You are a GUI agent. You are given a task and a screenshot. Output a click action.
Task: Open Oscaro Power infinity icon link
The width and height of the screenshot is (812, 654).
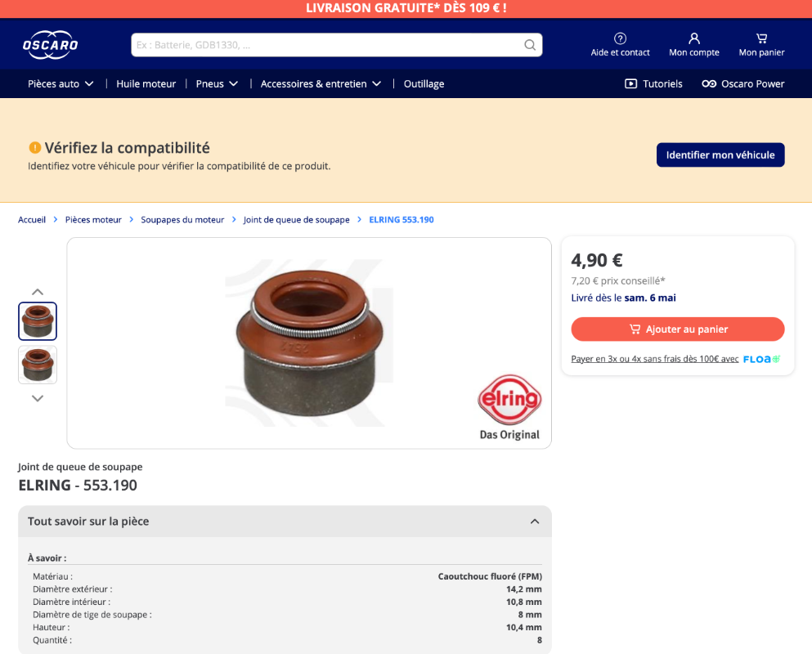pyautogui.click(x=709, y=84)
